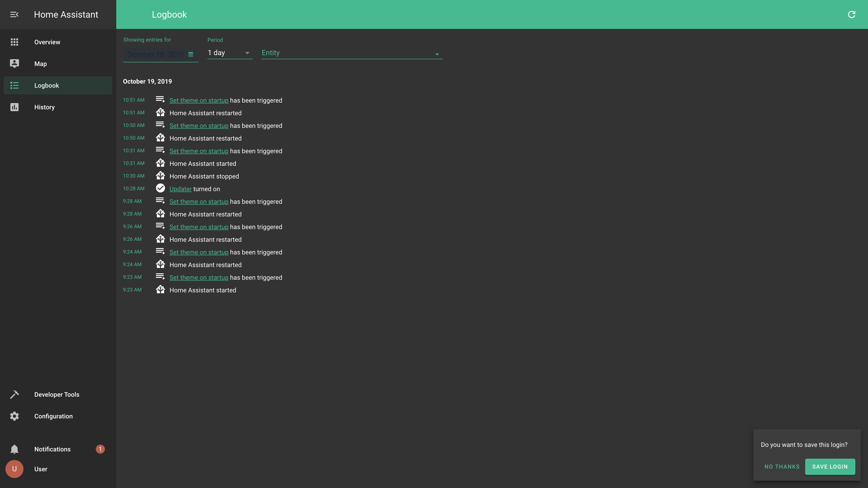Click the refresh icon in header
The image size is (868, 488).
(851, 14)
